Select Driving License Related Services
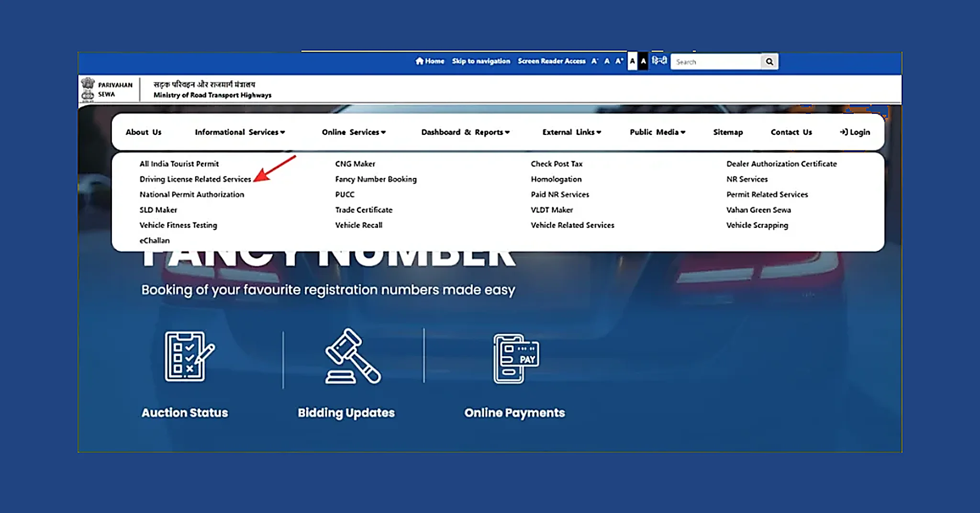Viewport: 980px width, 513px height. pyautogui.click(x=195, y=179)
